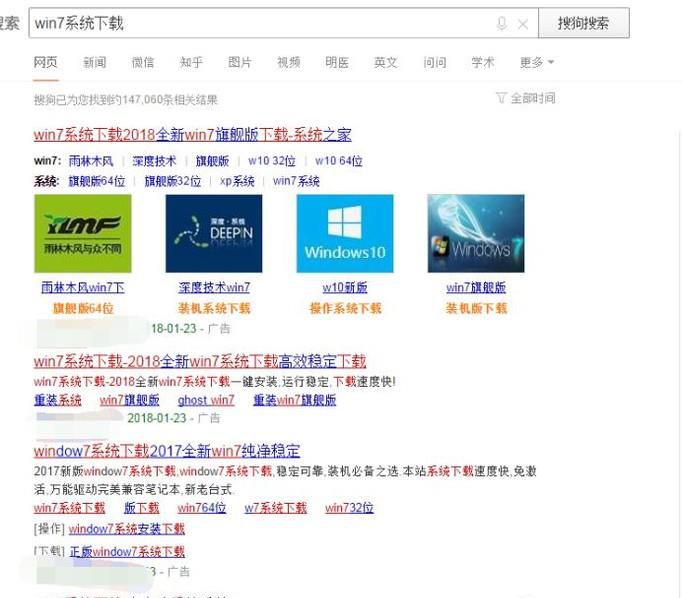Click the ghost win7 sublink
Image resolution: width=682 pixels, height=598 pixels.
[x=206, y=400]
